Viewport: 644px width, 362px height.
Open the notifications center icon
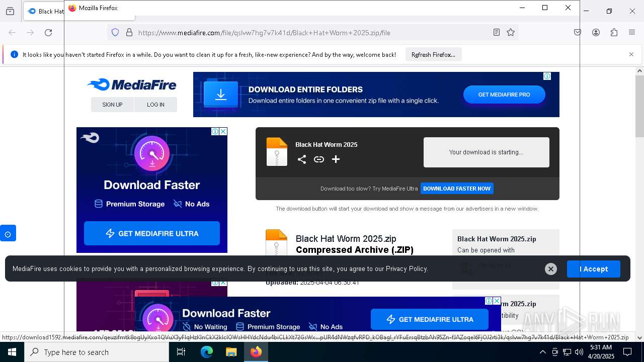pos(627,352)
